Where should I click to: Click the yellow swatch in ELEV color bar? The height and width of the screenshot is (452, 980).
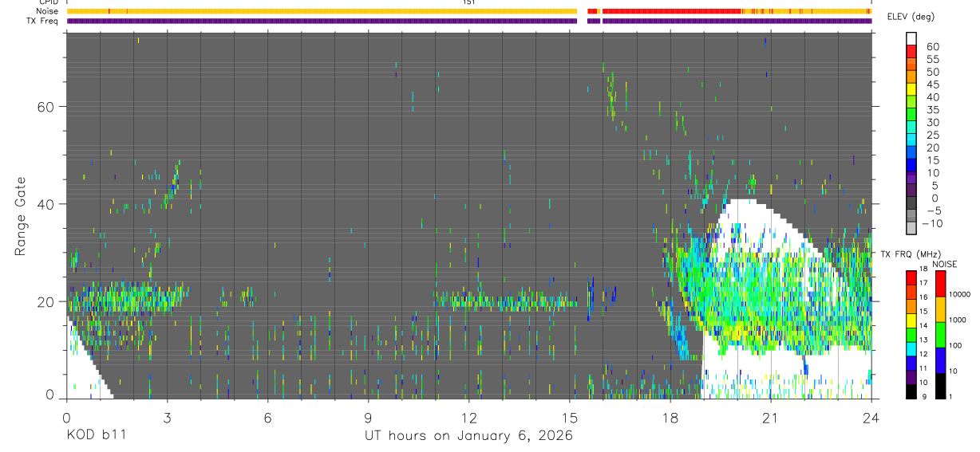[911, 89]
